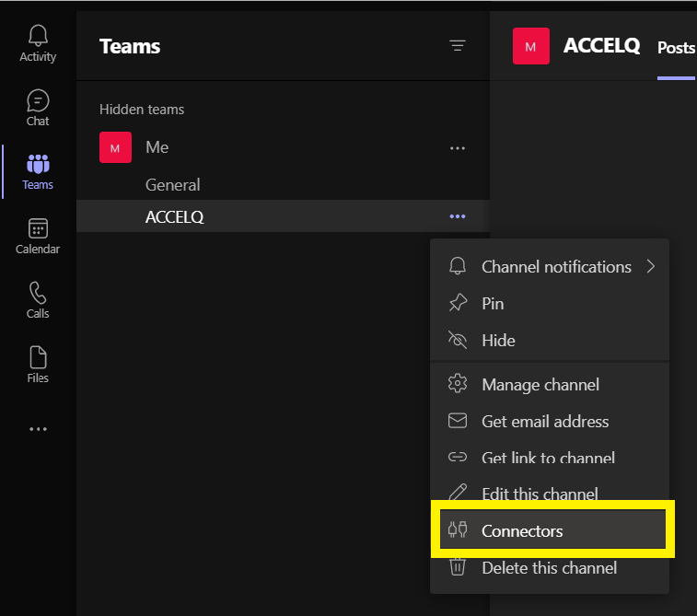Click the ACCELQ team avatar in header
This screenshot has width=697, height=616.
pos(530,46)
